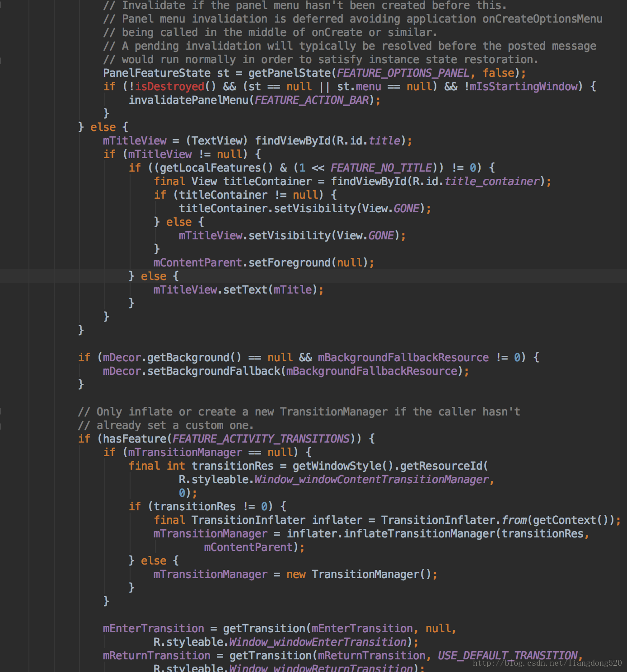This screenshot has width=627, height=672.
Task: Select the FEATURE_NO_TITLE constant
Action: click(381, 168)
